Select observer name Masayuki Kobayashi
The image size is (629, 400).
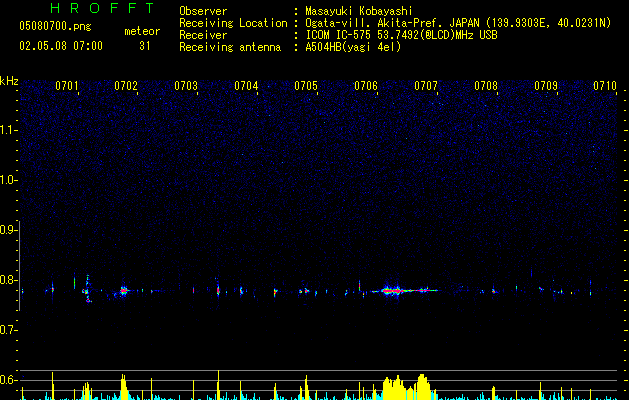[359, 11]
